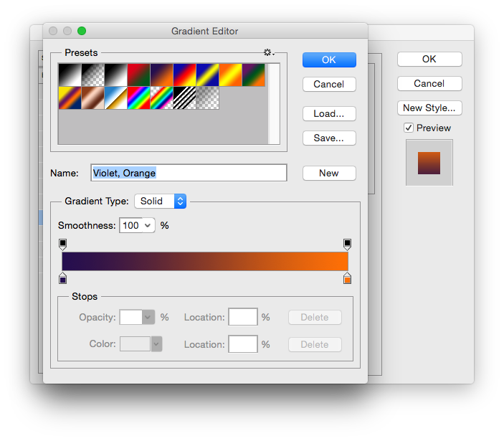The image size is (504, 441).
Task: Pick the Red, Green gradient preset
Action: click(138, 75)
